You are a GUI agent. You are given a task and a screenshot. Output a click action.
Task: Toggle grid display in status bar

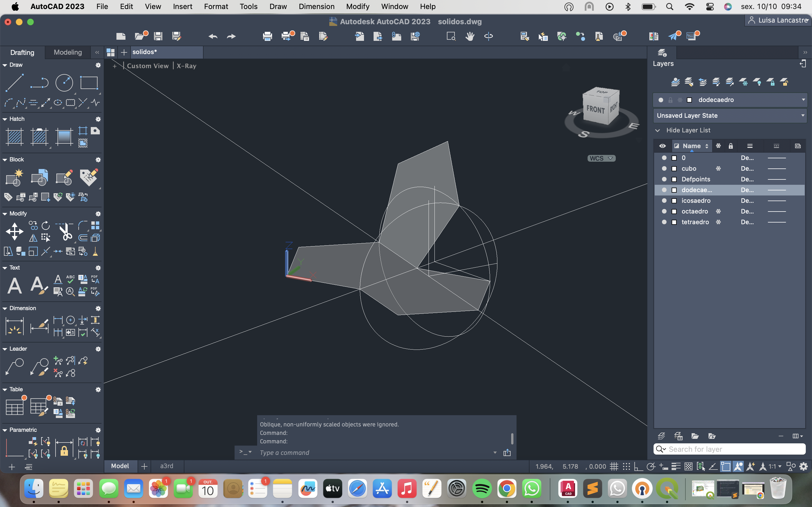[614, 466]
